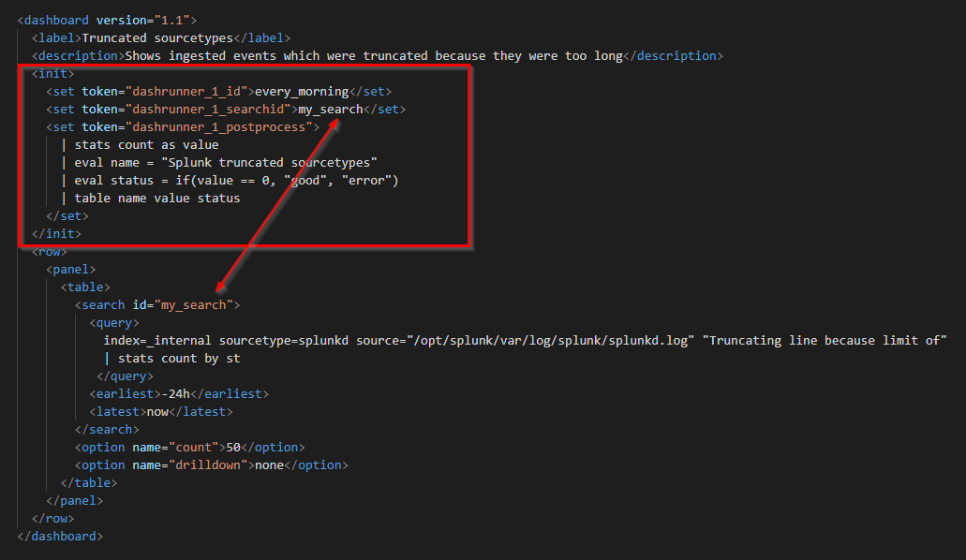Click the closing </set> tag on its own line

pyautogui.click(x=67, y=216)
